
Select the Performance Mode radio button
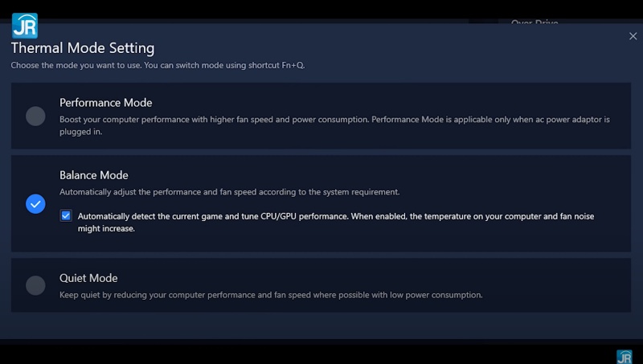pos(35,116)
